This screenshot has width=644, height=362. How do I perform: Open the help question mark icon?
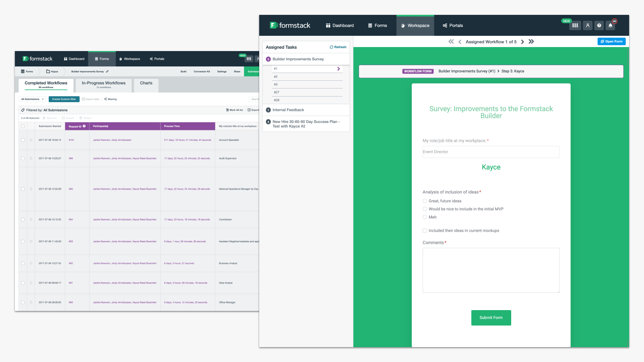coord(599,25)
